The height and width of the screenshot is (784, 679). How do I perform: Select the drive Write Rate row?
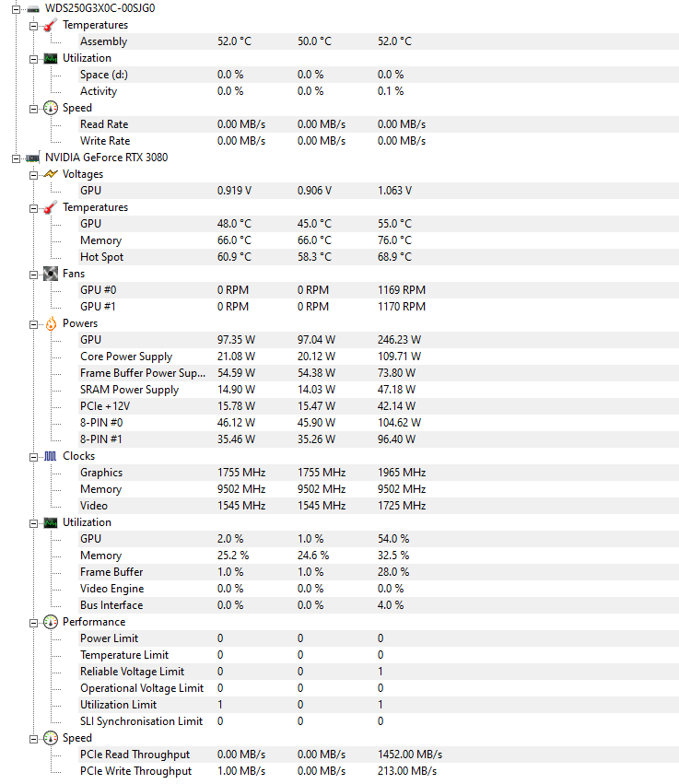[105, 141]
